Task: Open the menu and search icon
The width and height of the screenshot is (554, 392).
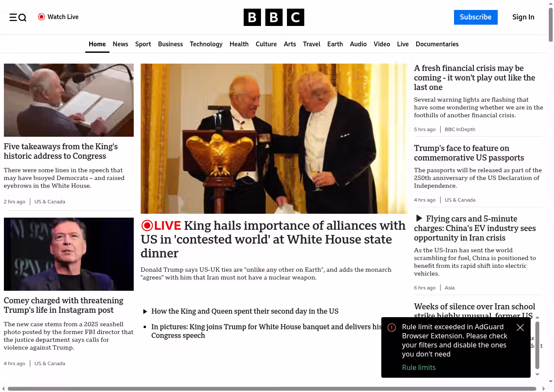Action: click(x=18, y=17)
